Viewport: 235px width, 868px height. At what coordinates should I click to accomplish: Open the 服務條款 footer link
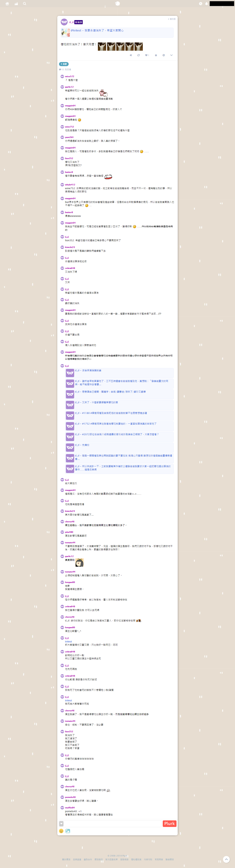(124, 860)
